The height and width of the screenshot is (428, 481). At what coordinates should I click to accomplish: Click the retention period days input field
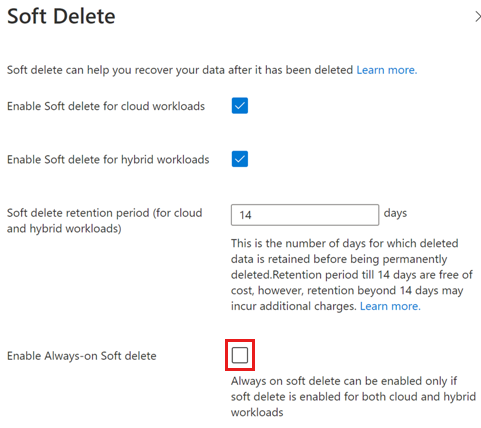[x=305, y=215]
